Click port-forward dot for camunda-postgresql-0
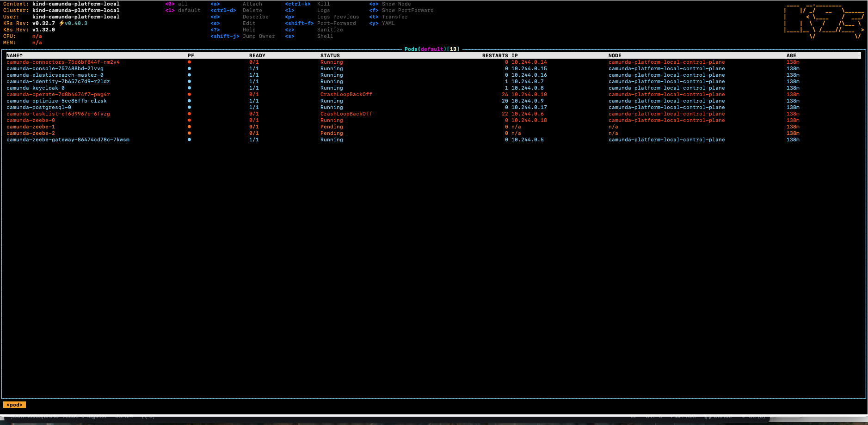Image resolution: width=868 pixels, height=425 pixels. pos(189,107)
